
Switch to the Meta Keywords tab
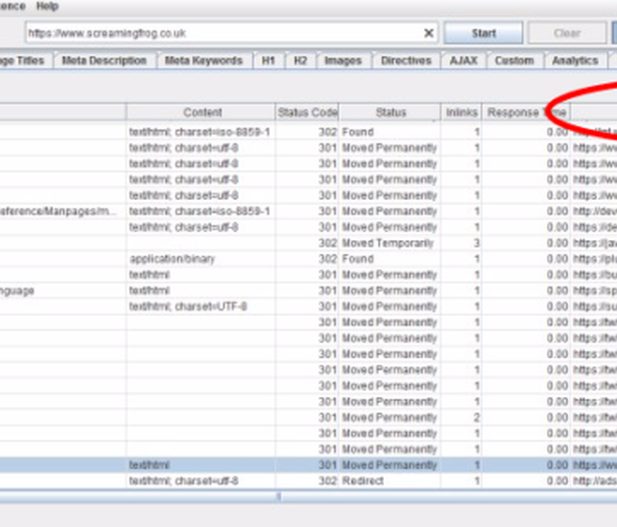point(203,61)
